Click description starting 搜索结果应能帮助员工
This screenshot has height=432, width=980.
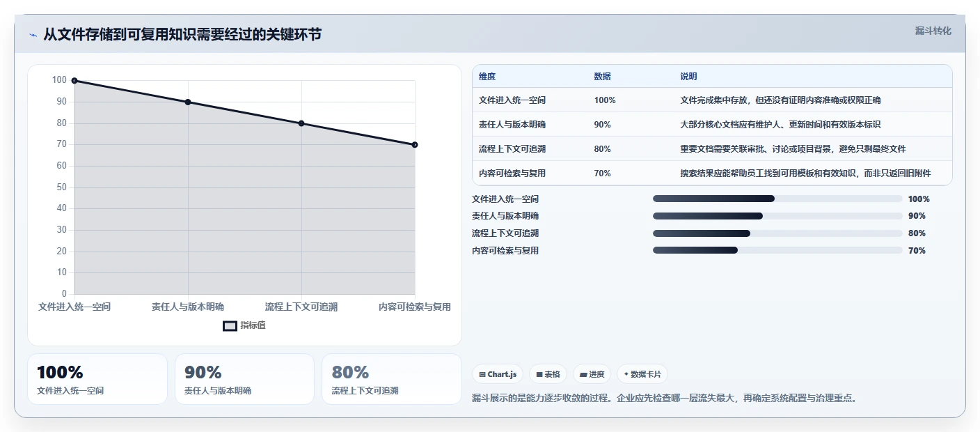point(806,173)
